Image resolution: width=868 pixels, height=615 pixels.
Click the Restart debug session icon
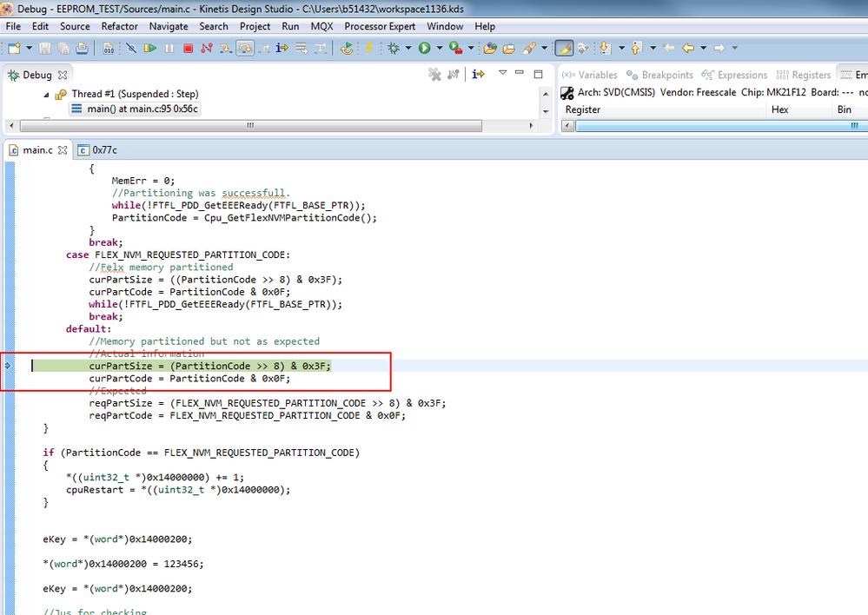(x=347, y=49)
